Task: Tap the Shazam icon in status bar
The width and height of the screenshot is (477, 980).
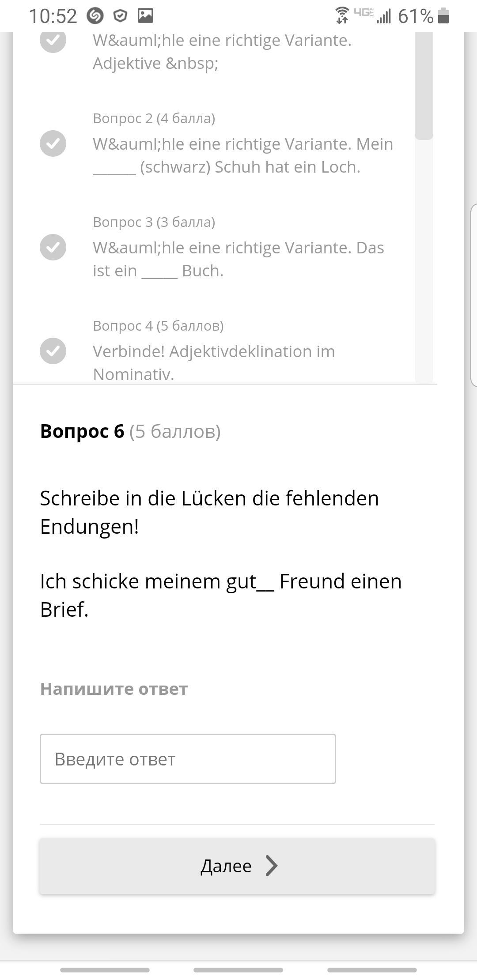Action: [x=95, y=16]
